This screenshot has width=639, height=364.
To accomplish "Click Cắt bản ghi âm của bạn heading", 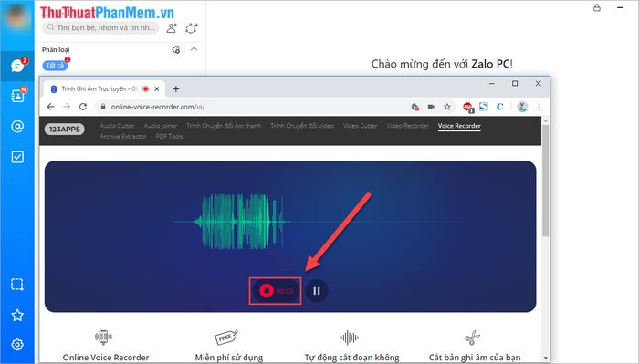I will [x=475, y=358].
